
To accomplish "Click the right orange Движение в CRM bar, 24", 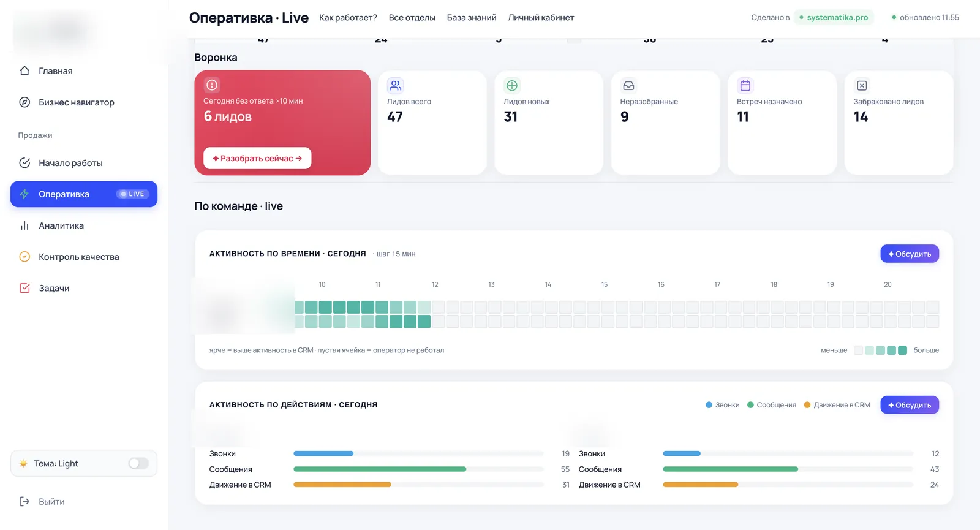I will click(x=700, y=485).
